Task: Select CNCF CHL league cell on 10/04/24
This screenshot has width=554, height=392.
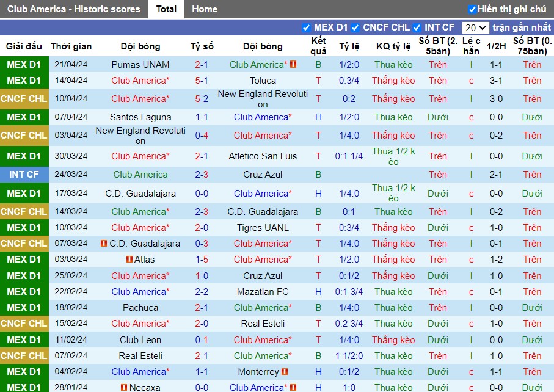Action: click(24, 99)
